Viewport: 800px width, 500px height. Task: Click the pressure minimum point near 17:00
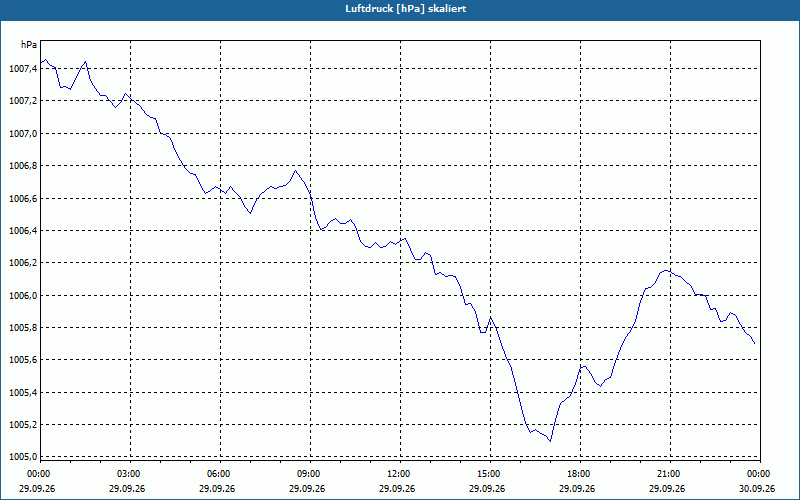coord(550,441)
